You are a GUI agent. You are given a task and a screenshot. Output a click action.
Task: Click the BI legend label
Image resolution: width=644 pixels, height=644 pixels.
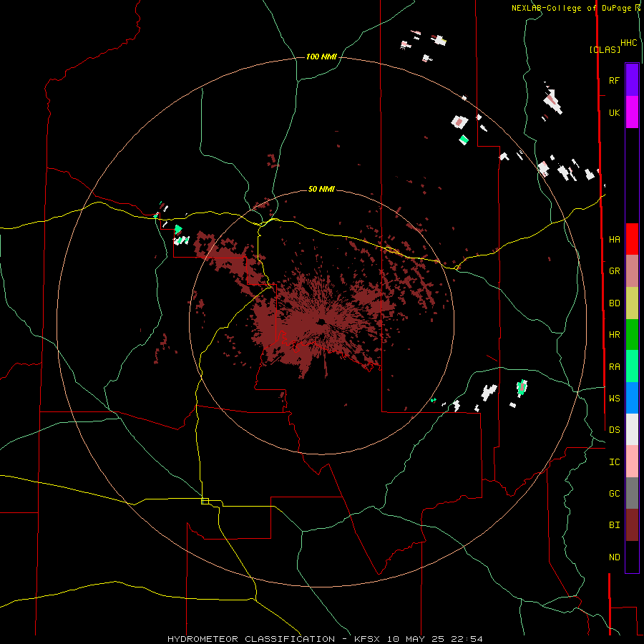[x=614, y=525]
